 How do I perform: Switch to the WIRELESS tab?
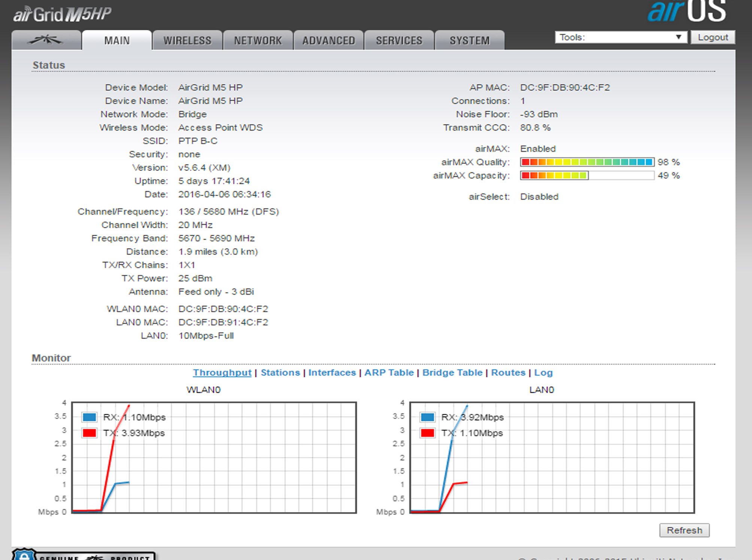point(187,40)
